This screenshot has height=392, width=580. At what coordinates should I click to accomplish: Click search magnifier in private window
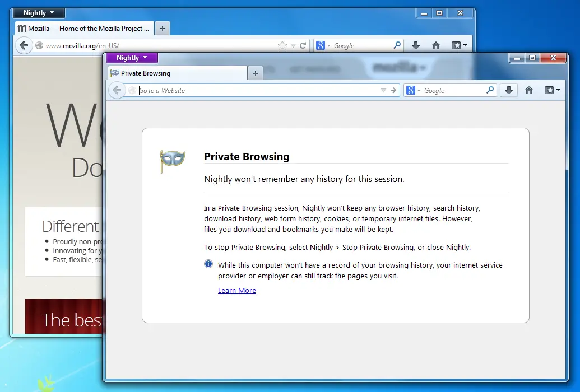pyautogui.click(x=490, y=90)
